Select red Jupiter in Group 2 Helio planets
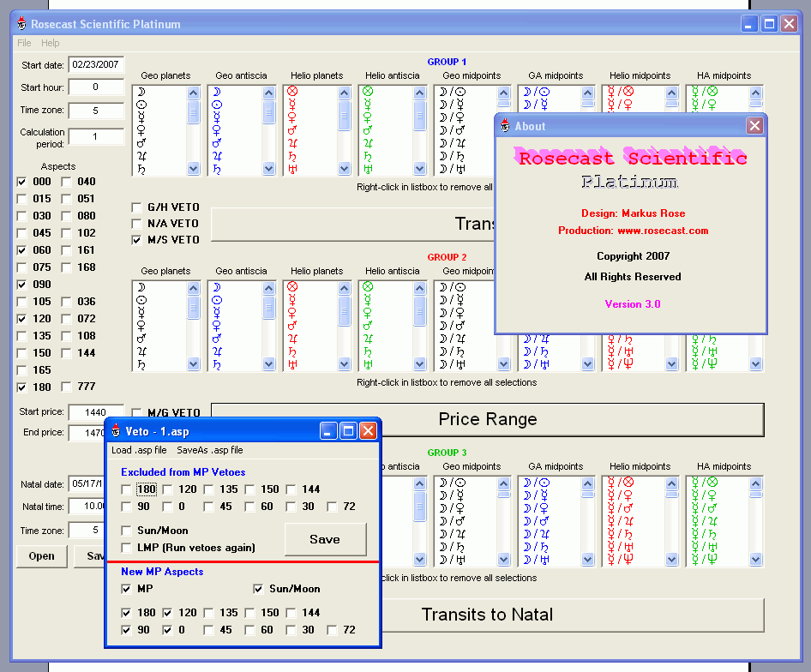 (292, 339)
